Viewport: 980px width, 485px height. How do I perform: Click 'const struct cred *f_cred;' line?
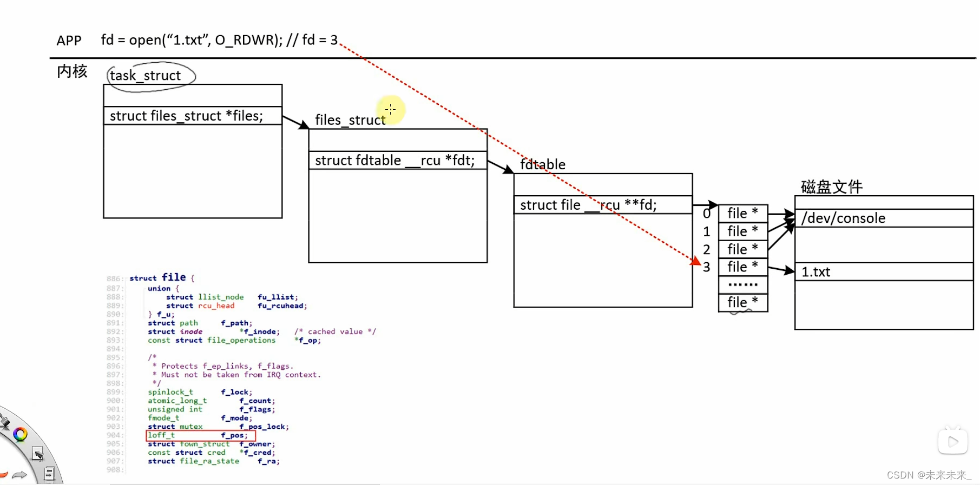click(x=212, y=453)
